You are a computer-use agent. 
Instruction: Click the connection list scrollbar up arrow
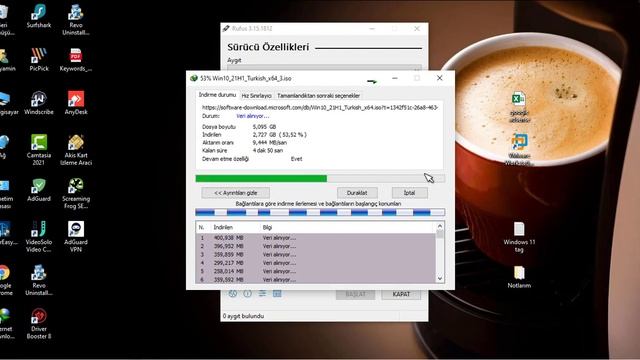(440, 226)
